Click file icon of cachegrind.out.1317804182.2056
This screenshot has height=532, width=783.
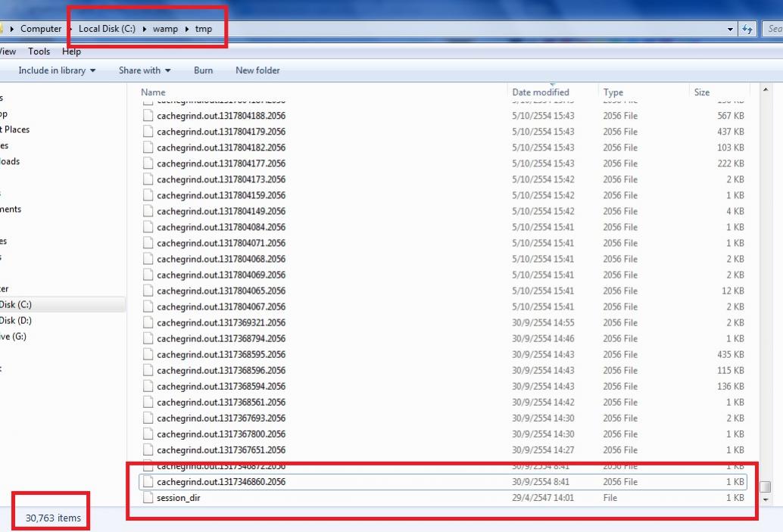point(148,148)
